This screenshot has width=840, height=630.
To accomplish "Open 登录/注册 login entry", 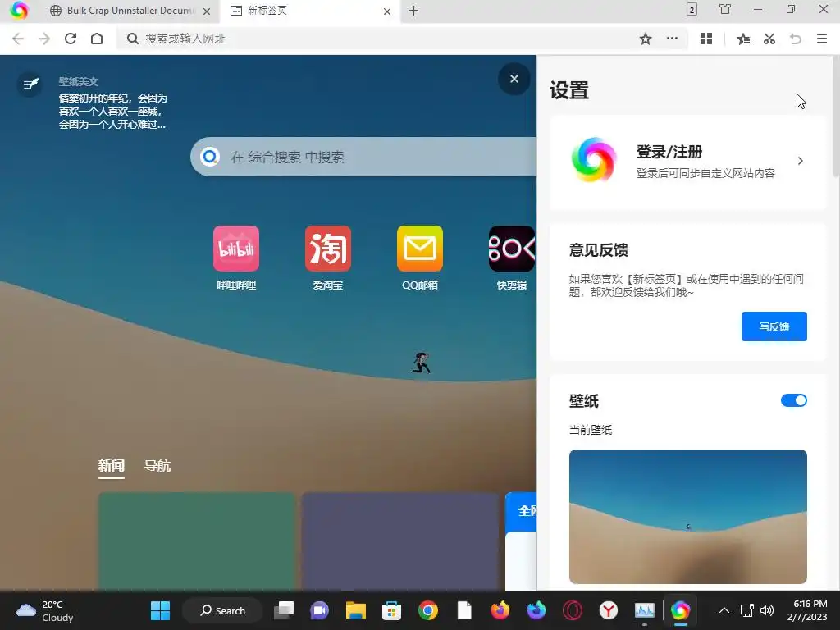I will [687, 161].
